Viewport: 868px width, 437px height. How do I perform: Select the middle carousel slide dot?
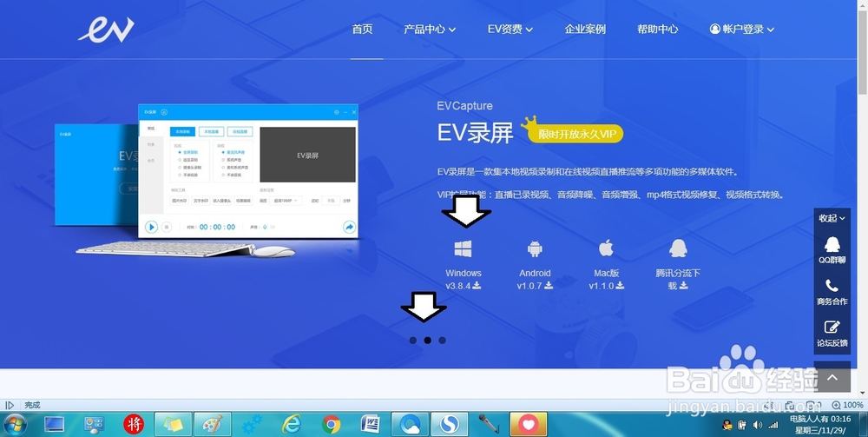click(x=427, y=341)
